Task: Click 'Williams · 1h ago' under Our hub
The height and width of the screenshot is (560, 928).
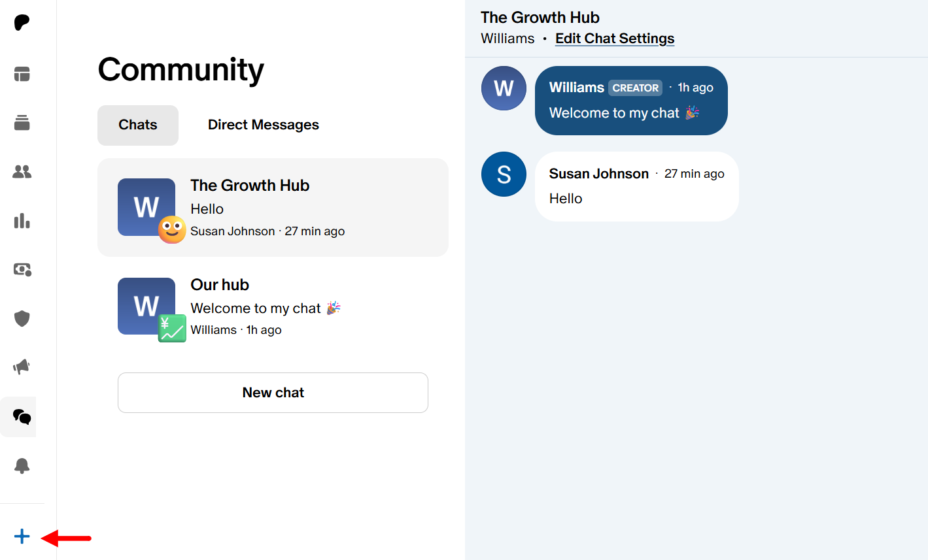Action: 236,330
